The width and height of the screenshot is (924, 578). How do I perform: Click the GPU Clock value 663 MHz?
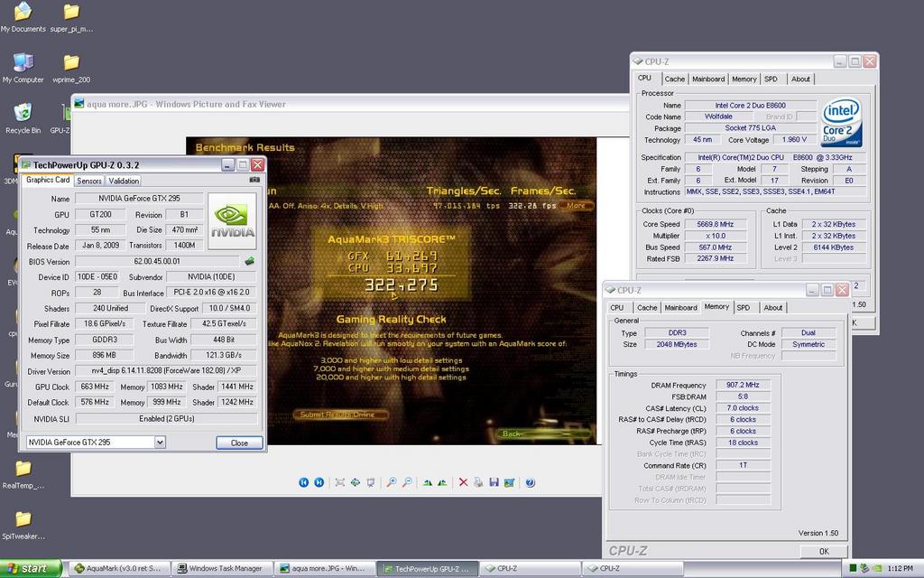pos(95,387)
